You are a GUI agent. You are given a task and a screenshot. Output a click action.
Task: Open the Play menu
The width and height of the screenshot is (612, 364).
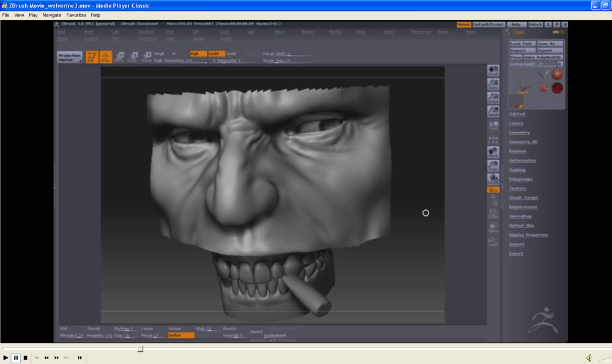pos(33,15)
